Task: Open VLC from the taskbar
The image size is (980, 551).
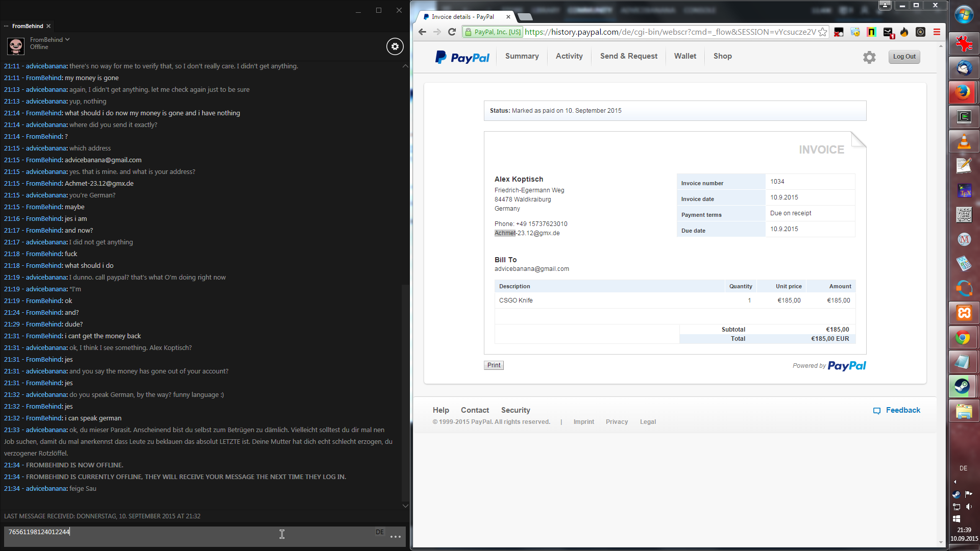Action: (x=964, y=141)
